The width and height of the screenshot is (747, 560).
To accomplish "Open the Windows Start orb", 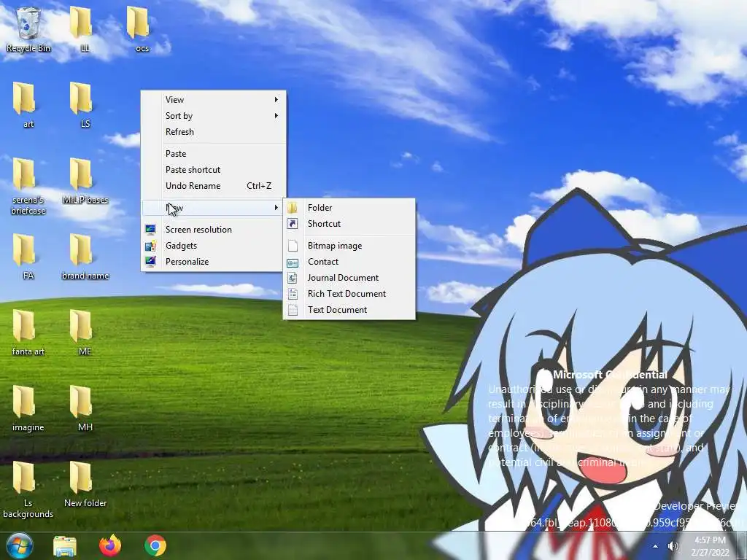I will tap(19, 545).
